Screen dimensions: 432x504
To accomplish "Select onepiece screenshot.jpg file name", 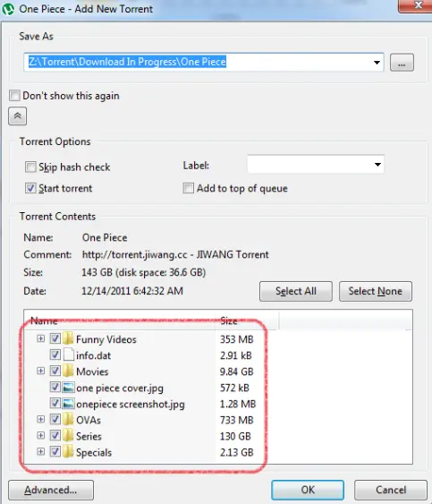I will pyautogui.click(x=131, y=404).
